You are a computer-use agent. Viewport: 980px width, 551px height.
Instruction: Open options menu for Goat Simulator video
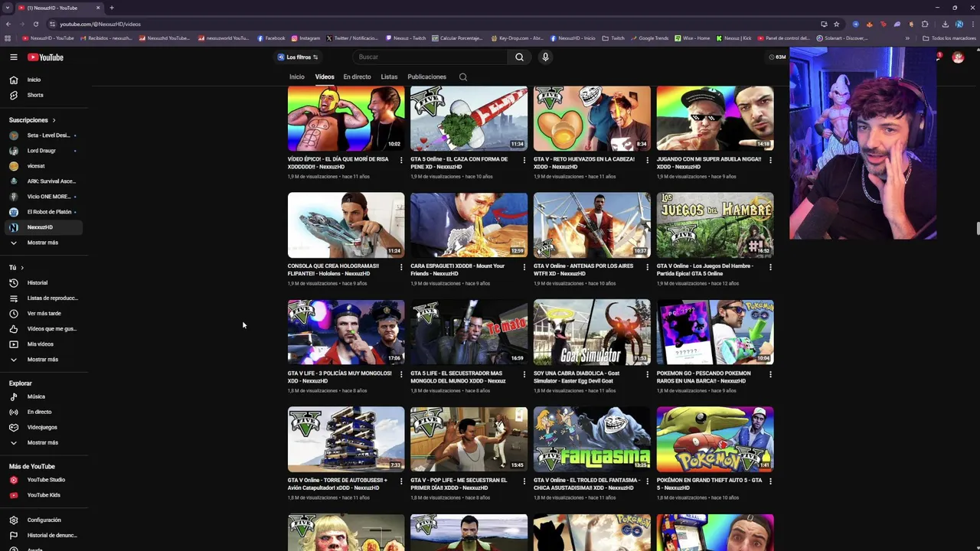click(647, 374)
